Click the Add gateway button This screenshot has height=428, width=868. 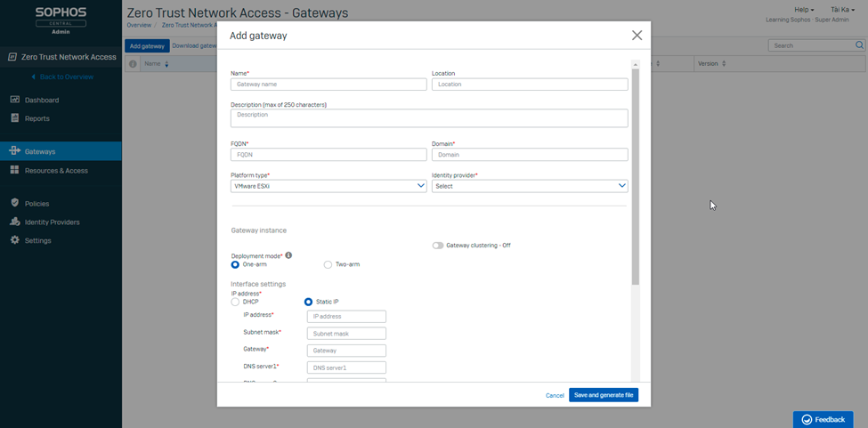tap(147, 46)
